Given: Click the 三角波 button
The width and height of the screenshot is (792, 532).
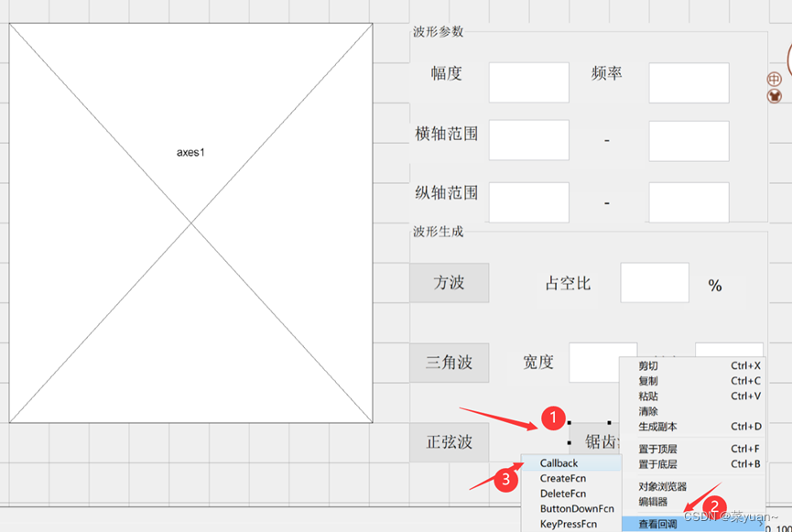Looking at the screenshot, I should pyautogui.click(x=450, y=363).
